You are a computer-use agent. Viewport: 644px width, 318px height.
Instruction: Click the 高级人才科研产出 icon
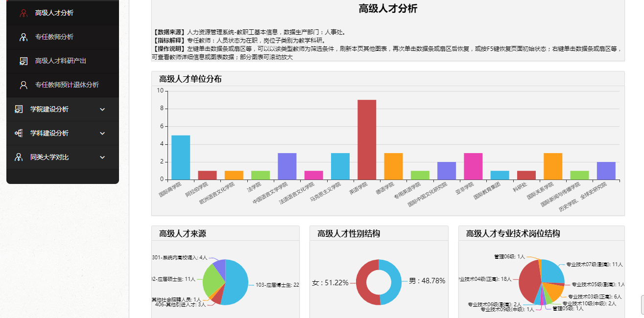[23, 61]
